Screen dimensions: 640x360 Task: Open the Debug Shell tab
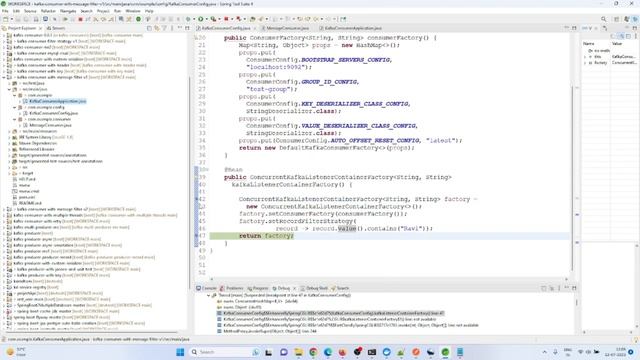(x=314, y=288)
